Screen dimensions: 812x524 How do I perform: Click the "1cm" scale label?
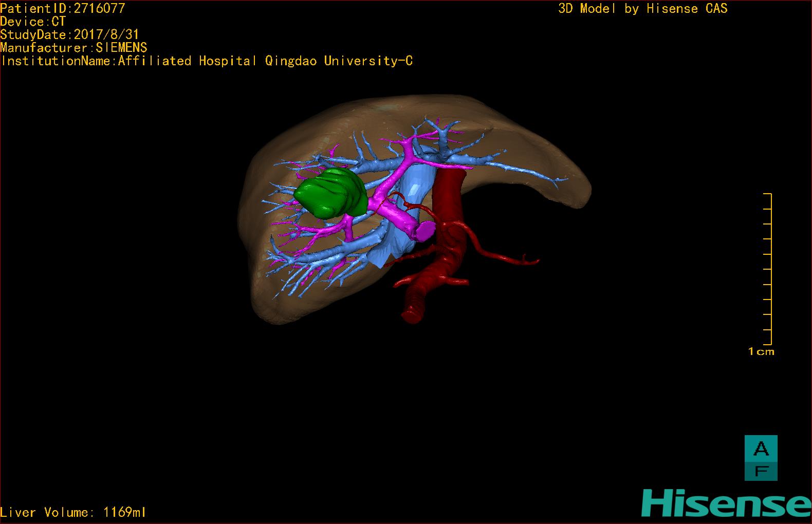(761, 352)
